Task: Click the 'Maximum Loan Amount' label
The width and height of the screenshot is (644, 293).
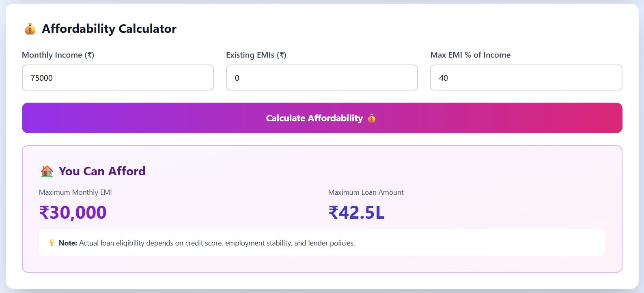Action: pyautogui.click(x=366, y=192)
